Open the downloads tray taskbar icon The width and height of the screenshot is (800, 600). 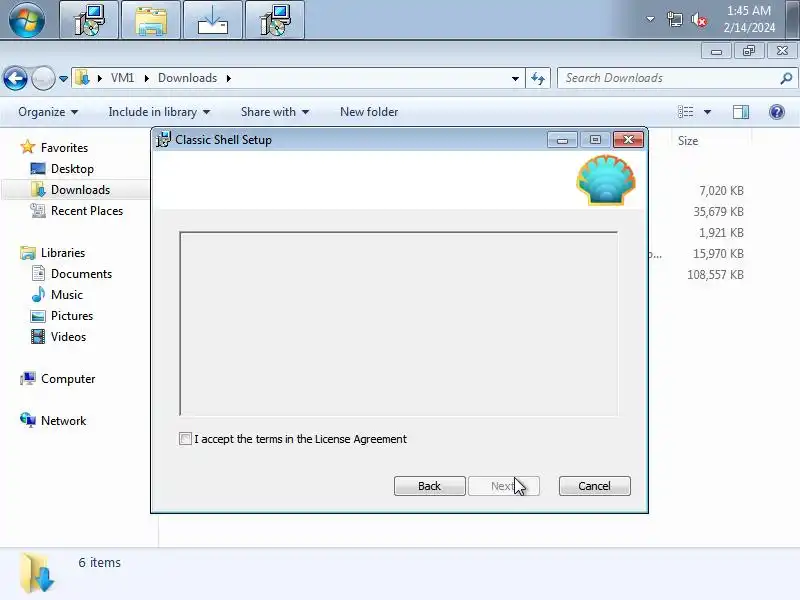(213, 20)
